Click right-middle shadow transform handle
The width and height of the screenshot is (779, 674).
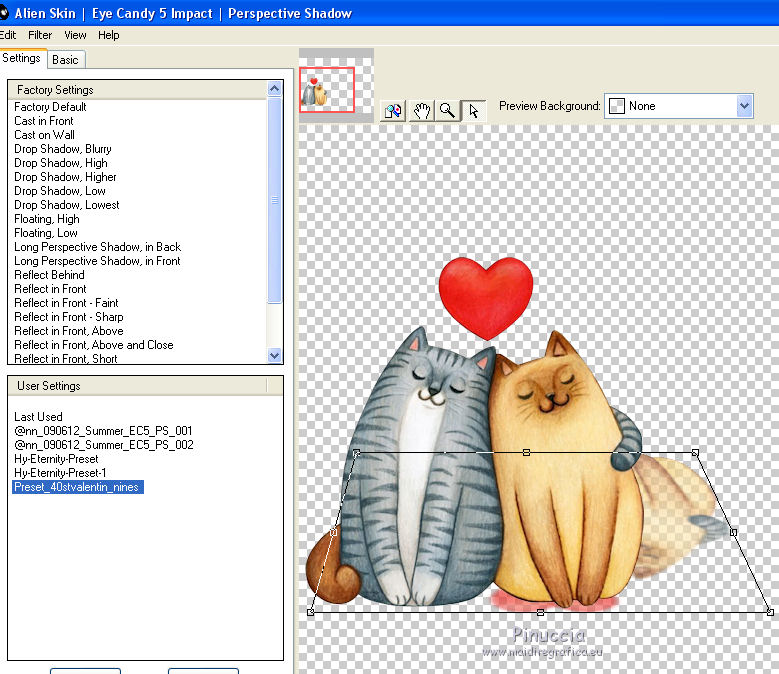733,532
